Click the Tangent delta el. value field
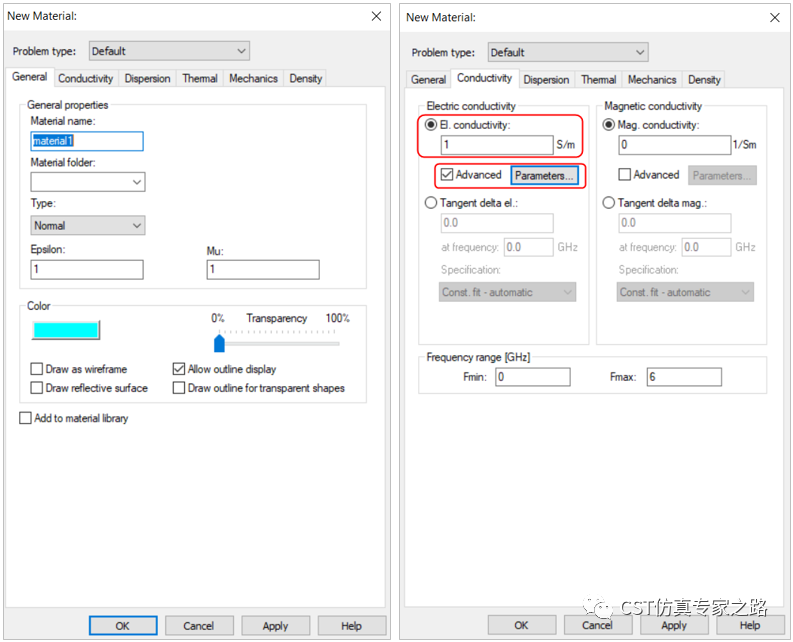 497,223
